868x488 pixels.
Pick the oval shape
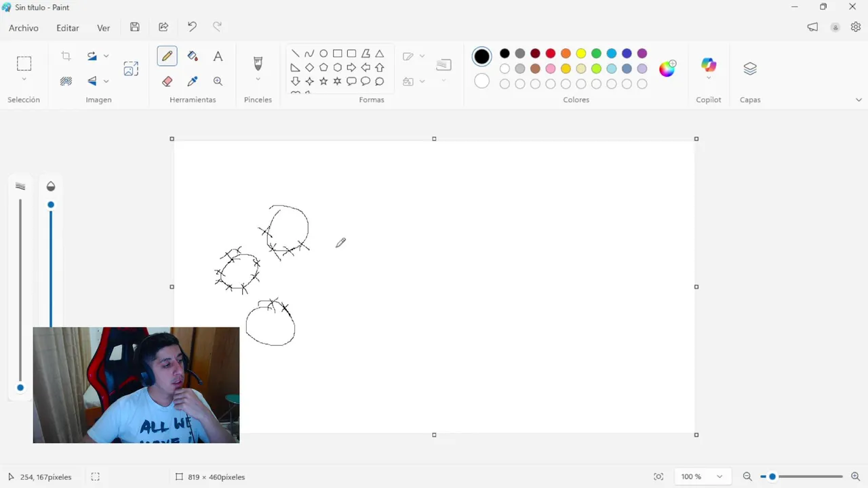click(x=323, y=54)
